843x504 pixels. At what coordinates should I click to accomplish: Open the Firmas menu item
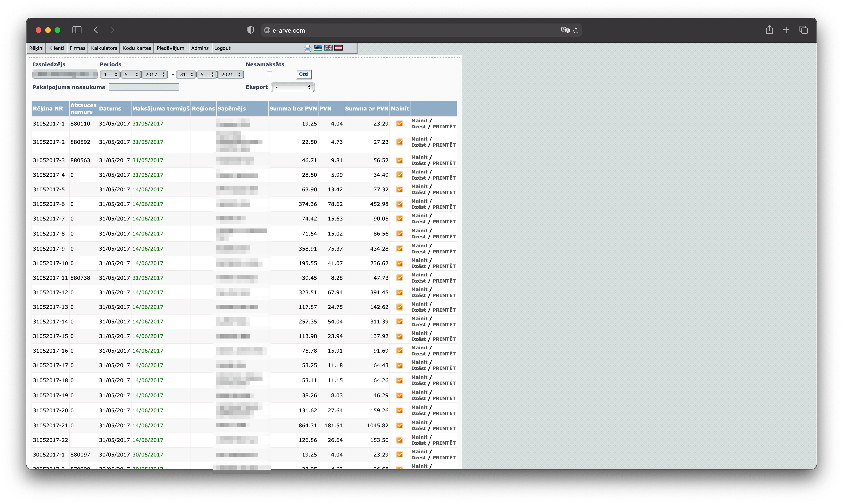[77, 48]
